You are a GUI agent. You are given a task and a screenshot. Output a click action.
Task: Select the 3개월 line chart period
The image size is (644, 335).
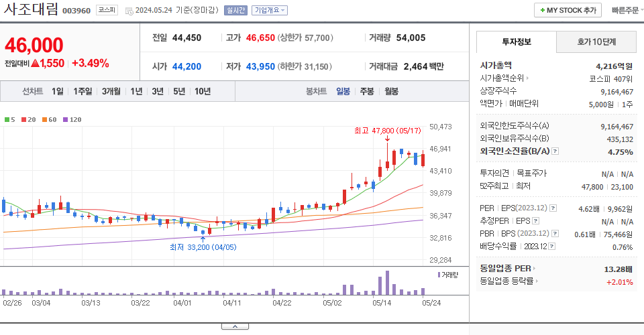(x=111, y=91)
